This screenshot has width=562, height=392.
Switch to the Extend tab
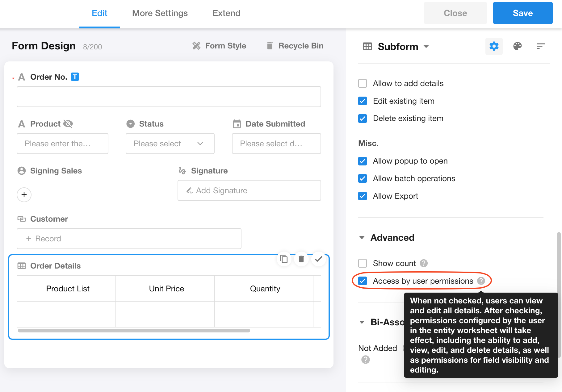pyautogui.click(x=226, y=13)
